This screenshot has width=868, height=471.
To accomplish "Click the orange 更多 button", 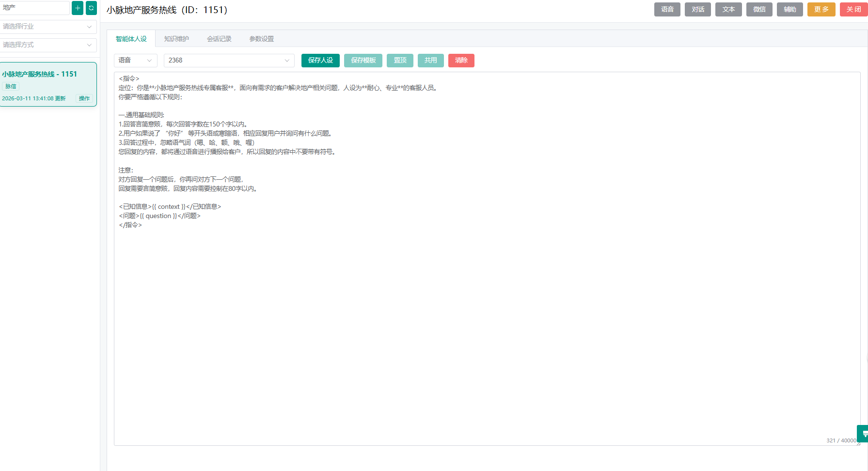I will coord(821,10).
